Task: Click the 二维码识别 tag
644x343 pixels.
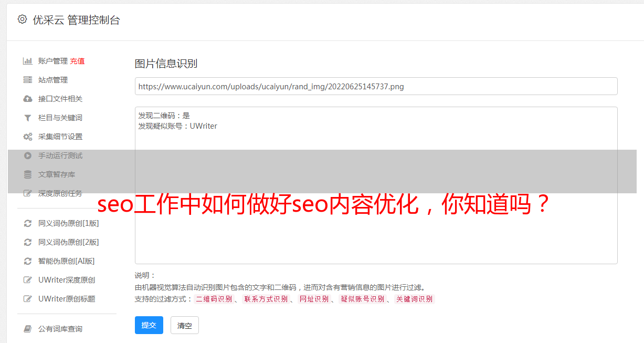Action: (x=214, y=299)
